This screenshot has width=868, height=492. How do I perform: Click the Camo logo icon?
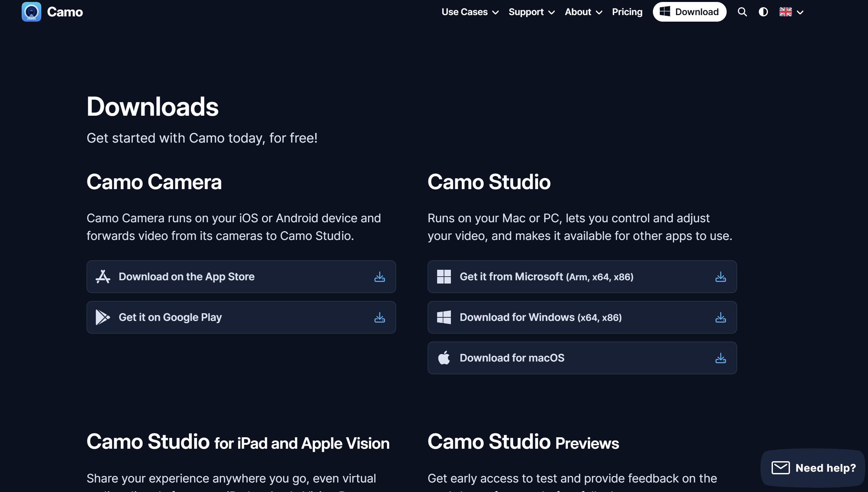pos(31,12)
